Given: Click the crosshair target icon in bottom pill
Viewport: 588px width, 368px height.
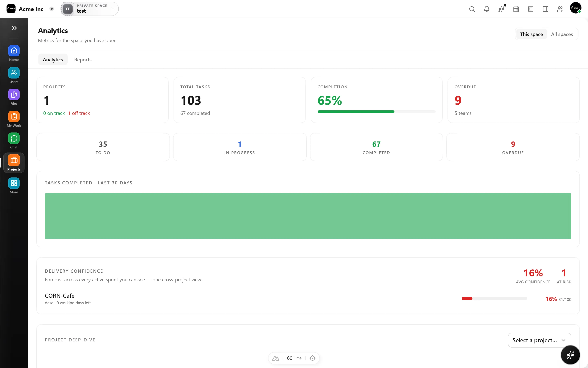Looking at the screenshot, I should click(312, 358).
